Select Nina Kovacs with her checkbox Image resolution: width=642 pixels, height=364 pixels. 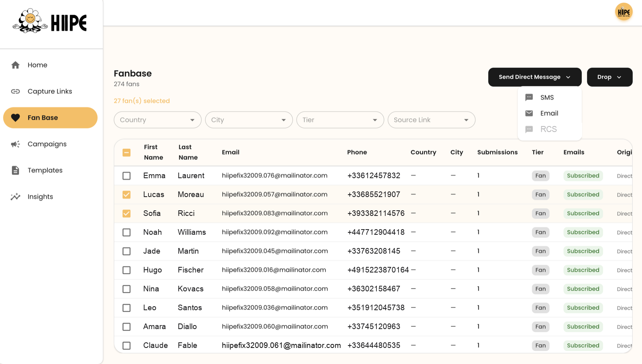coord(126,289)
